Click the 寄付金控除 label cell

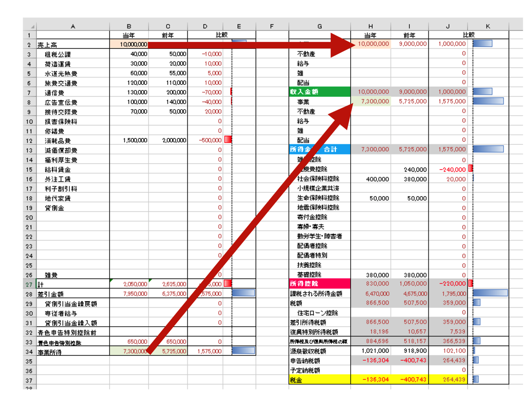point(320,217)
